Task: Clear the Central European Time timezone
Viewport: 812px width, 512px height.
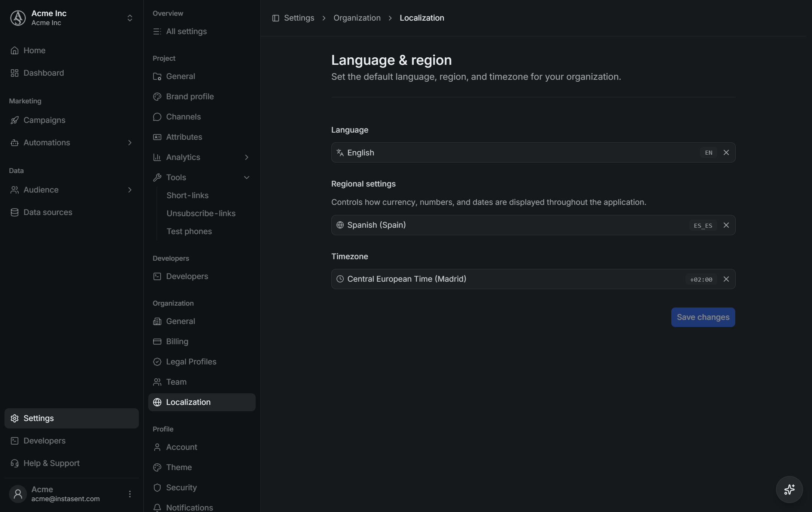Action: 726,279
